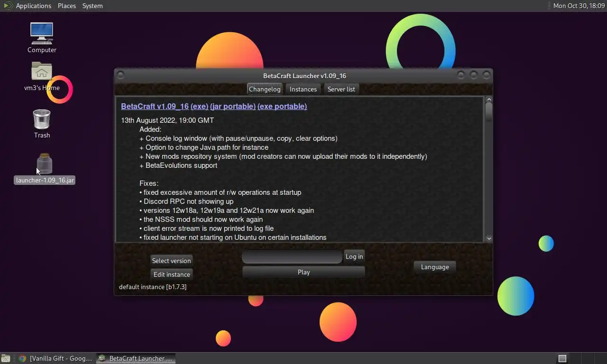Click the changelog scroll up arrow
The width and height of the screenshot is (607, 364).
tap(489, 100)
